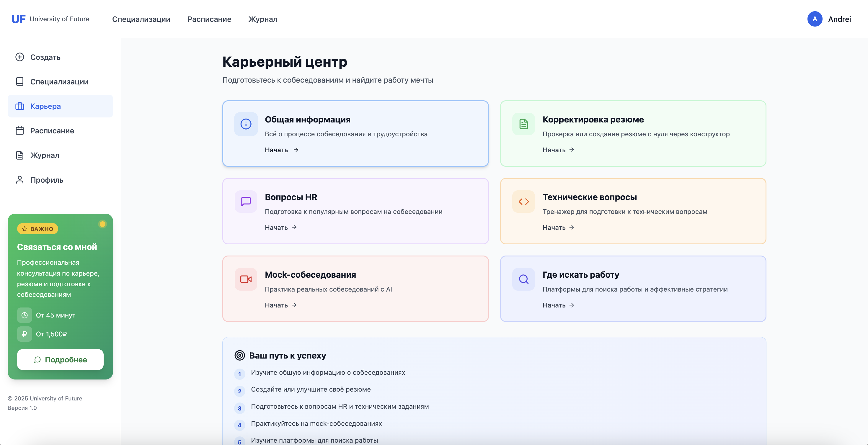
Task: Click Начать under Mock-собеседования
Action: coord(281,305)
